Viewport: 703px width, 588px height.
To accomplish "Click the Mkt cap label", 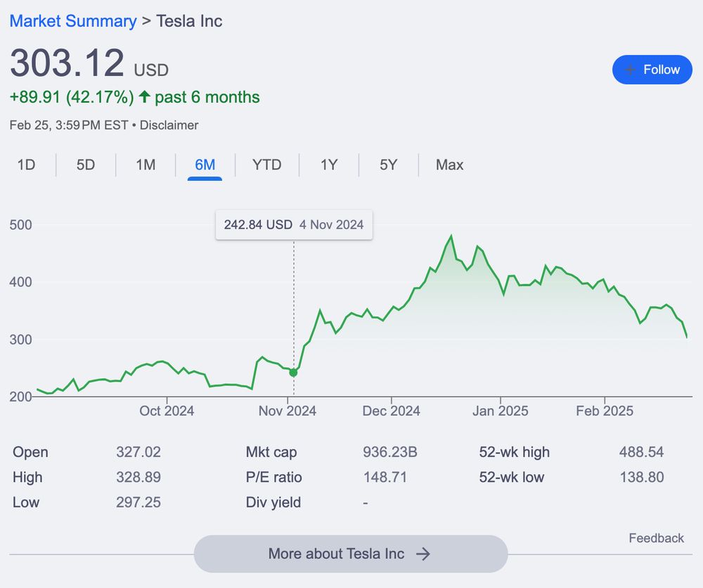I will [271, 452].
